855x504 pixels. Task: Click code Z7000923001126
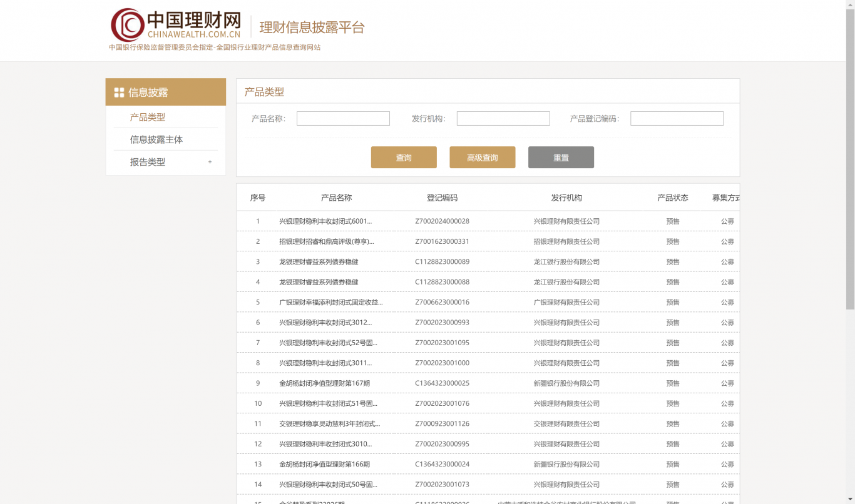click(443, 424)
